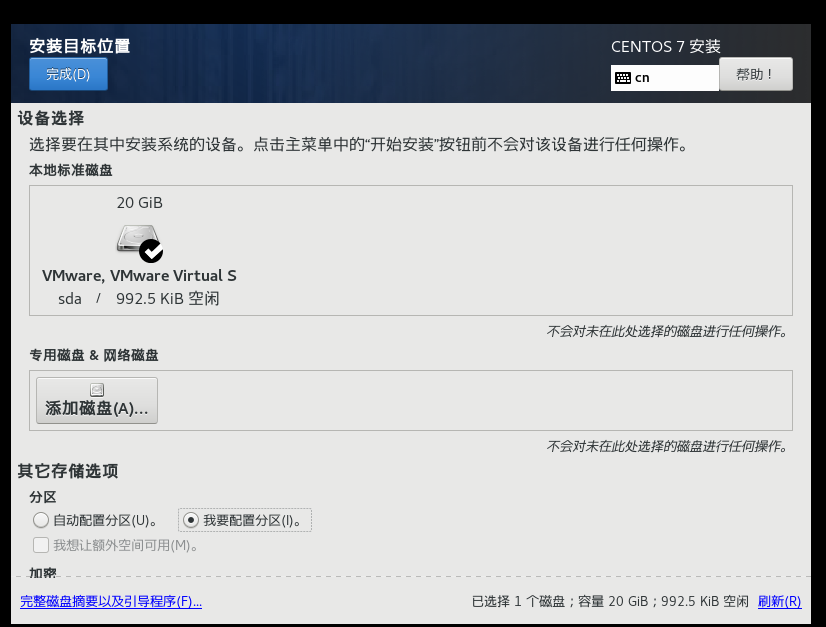Open 完整磁盘摘要以及引导程序(F)... link

pos(111,601)
